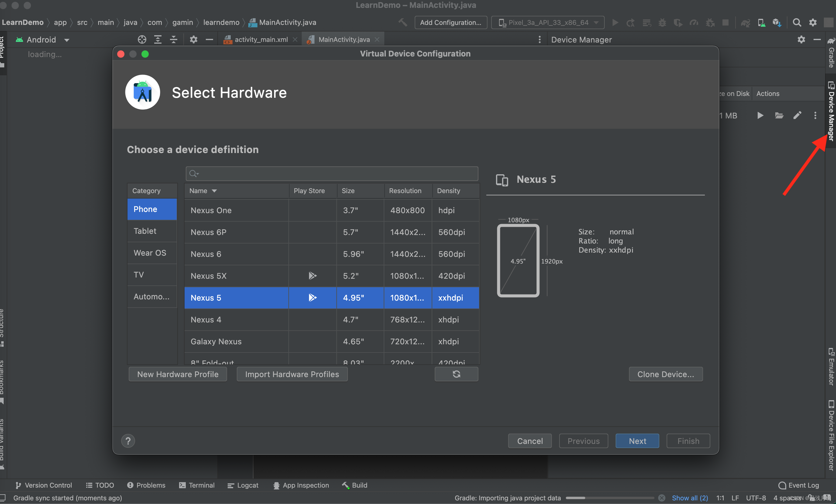Open device more-actions menu (three dots)
The height and width of the screenshot is (504, 836).
coord(815,115)
